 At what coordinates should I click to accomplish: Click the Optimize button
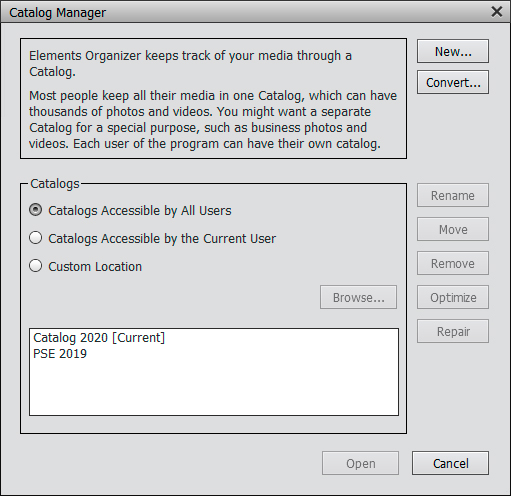(x=453, y=297)
